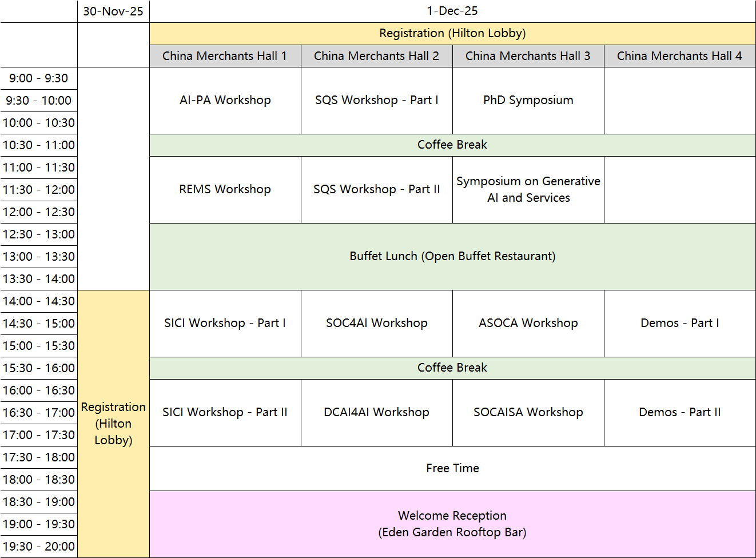Select the ASOCA Workshop cell
Screen dimensions: 756x558
point(528,323)
